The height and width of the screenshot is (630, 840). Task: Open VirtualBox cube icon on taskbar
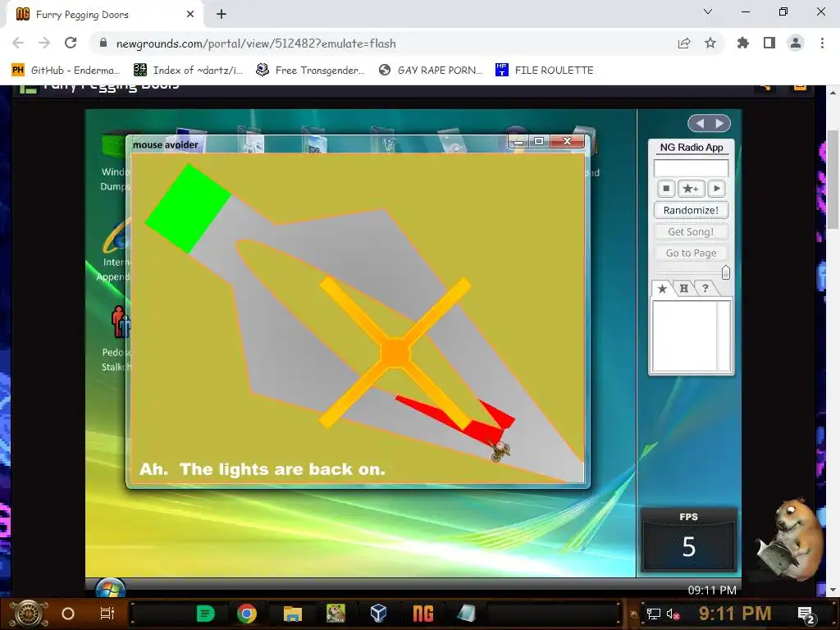pos(378,613)
